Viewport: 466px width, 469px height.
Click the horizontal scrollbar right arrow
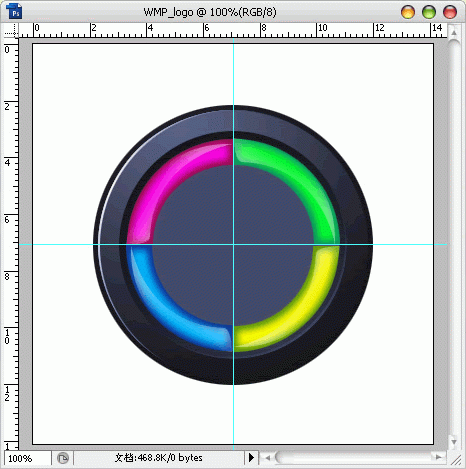coord(439,457)
